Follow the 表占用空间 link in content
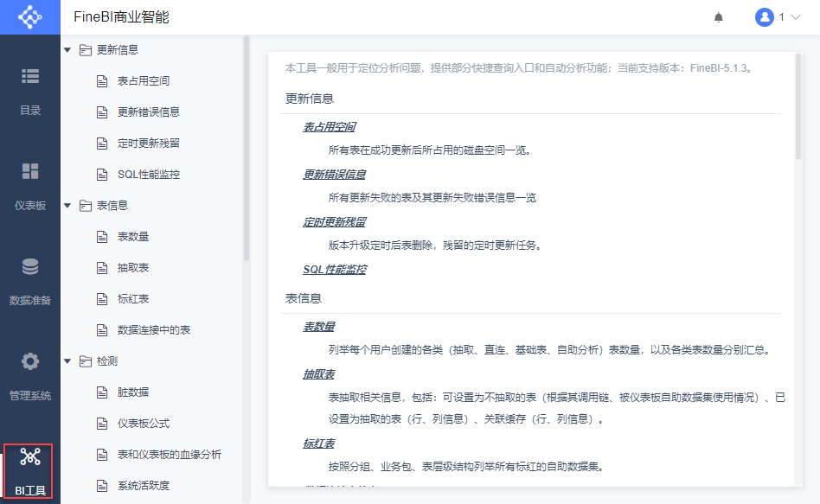Image resolution: width=820 pixels, height=504 pixels. point(329,127)
